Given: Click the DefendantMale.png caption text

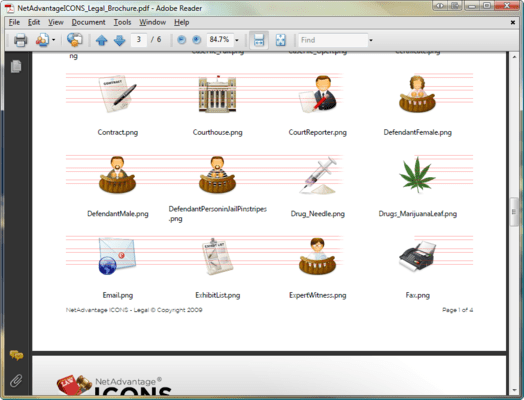Looking at the screenshot, I should pos(118,214).
